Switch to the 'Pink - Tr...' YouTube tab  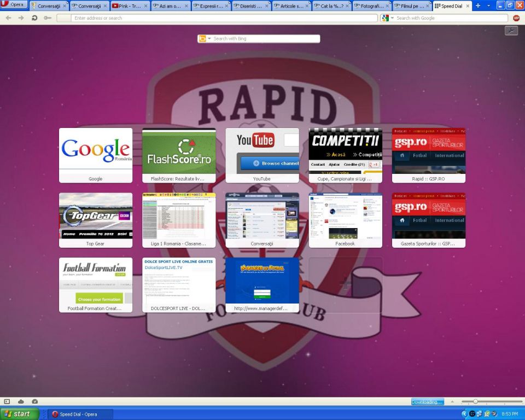coord(130,5)
